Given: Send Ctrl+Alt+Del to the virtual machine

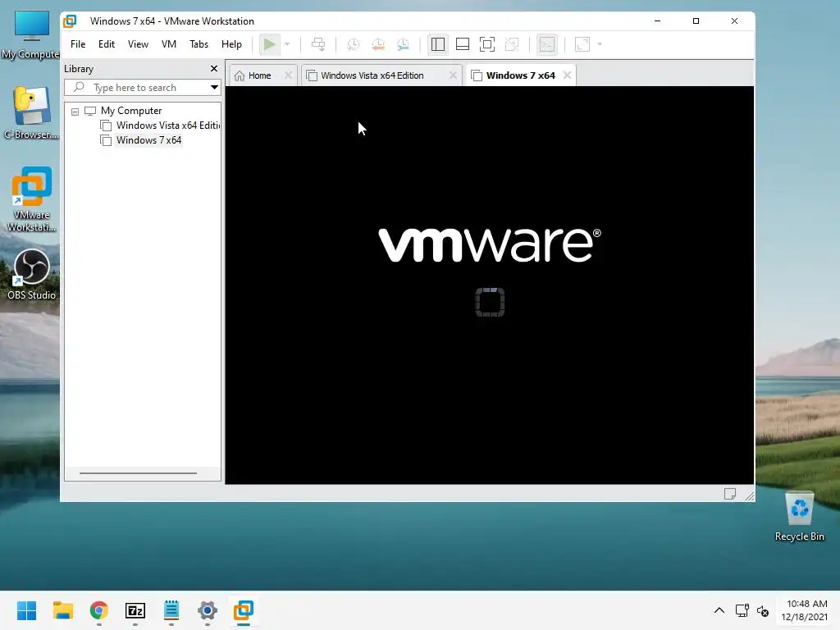Looking at the screenshot, I should click(x=318, y=44).
